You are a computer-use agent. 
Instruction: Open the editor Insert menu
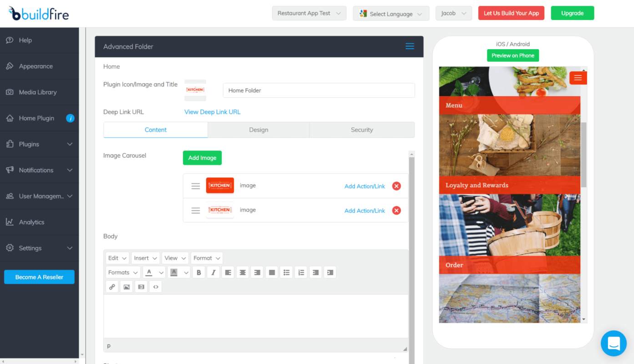[146, 258]
